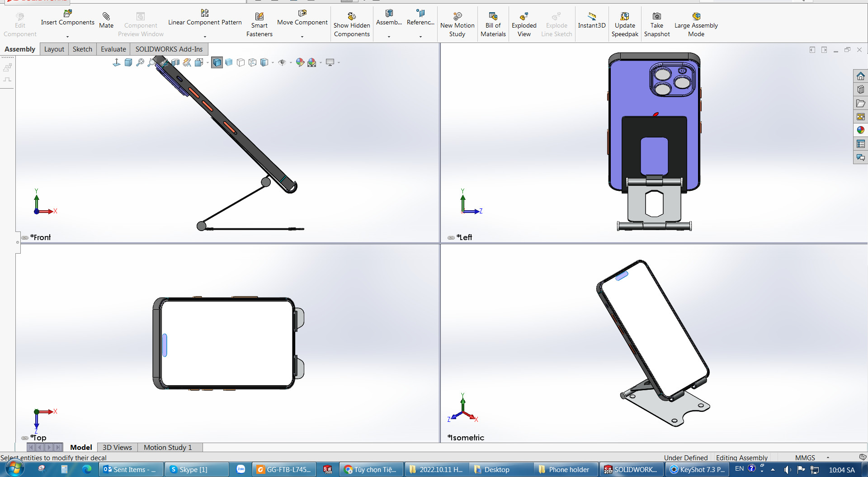The width and height of the screenshot is (868, 477).
Task: Expand Insert Components dropdown arrow
Action: (x=67, y=37)
